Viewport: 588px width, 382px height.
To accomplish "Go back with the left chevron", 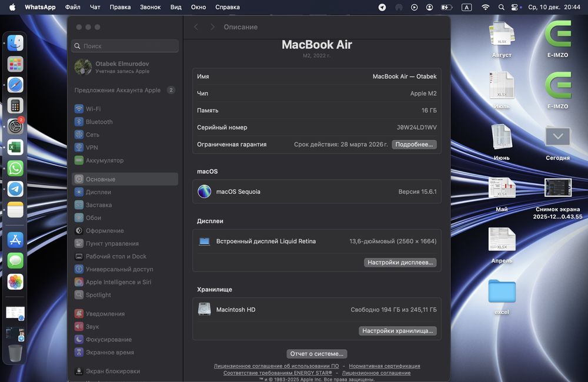I will (x=196, y=27).
